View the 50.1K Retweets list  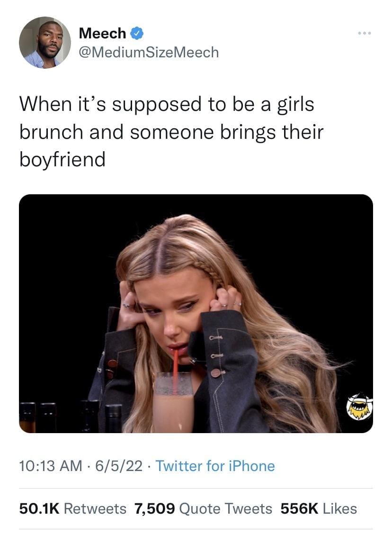(72, 508)
